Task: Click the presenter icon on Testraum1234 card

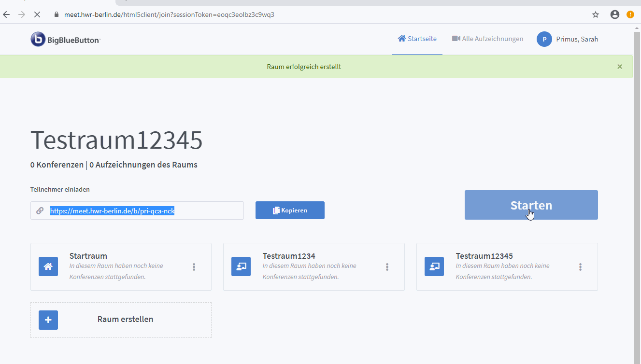Action: click(241, 266)
